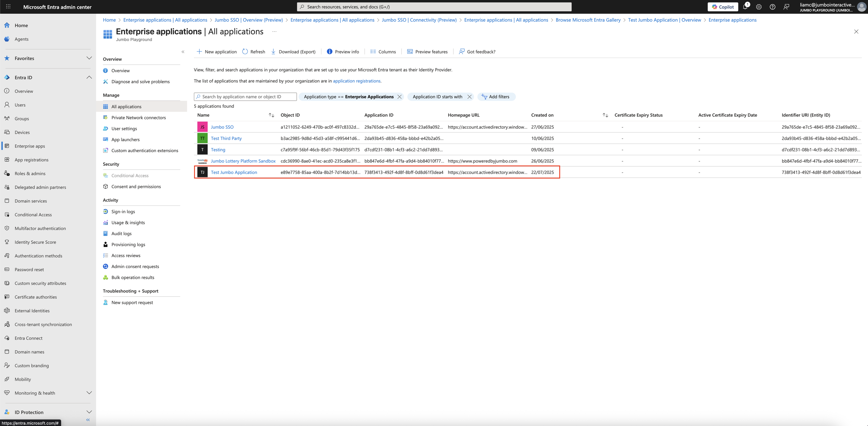868x426 pixels.
Task: Open Audit logs
Action: pos(121,234)
